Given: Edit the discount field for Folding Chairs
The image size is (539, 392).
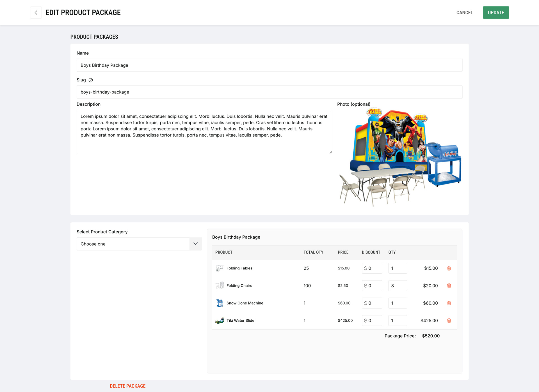Looking at the screenshot, I should [x=372, y=285].
